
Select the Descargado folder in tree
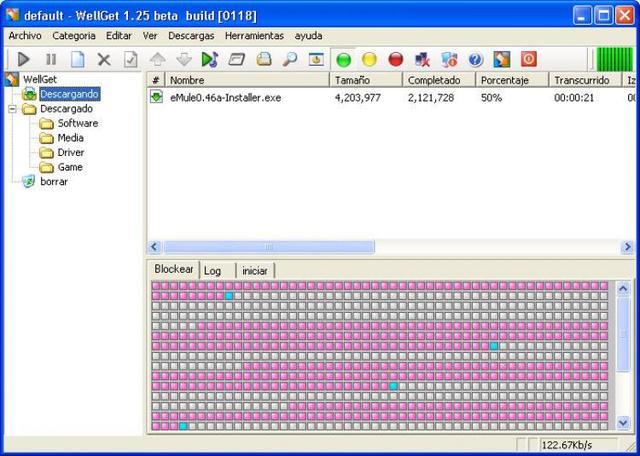coord(66,109)
